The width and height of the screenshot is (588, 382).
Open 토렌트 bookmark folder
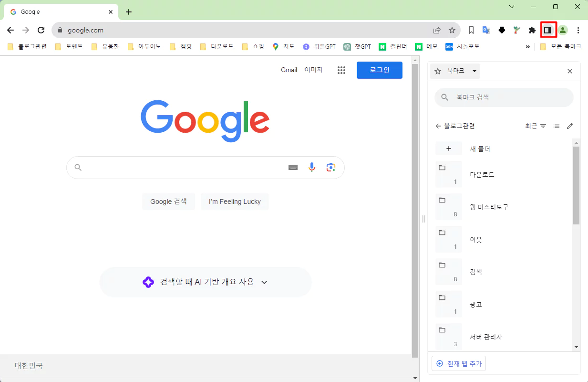[x=69, y=46]
